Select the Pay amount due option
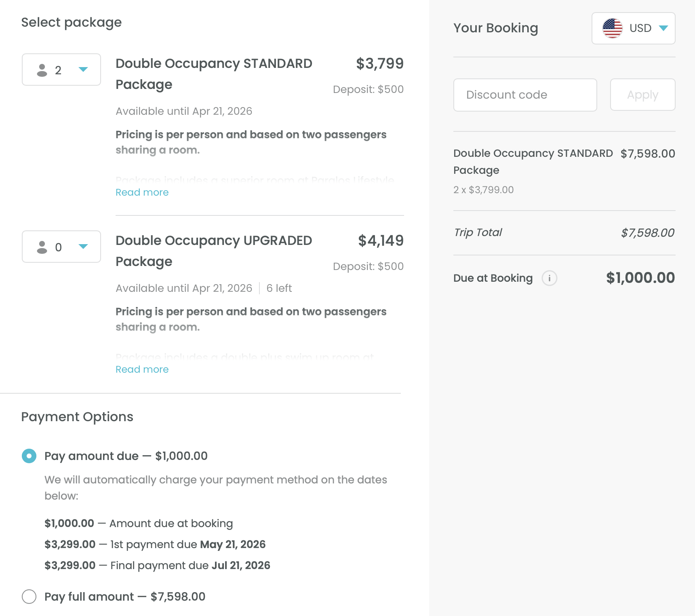The height and width of the screenshot is (616, 695). coord(29,456)
